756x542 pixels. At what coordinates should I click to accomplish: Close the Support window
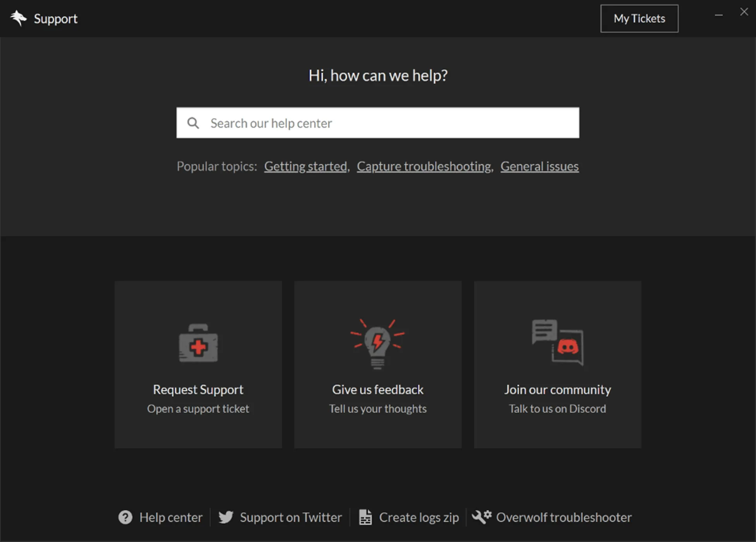pyautogui.click(x=744, y=12)
